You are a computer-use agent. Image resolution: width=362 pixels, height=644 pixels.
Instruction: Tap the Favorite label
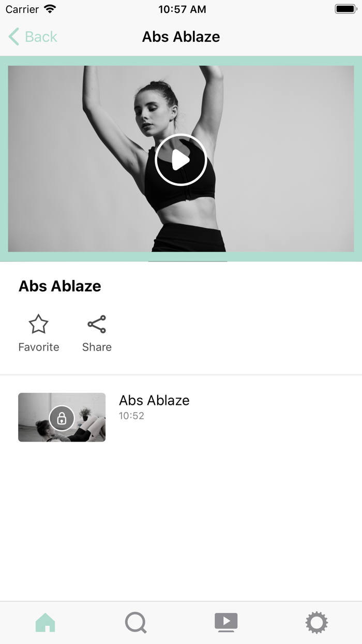pos(39,347)
